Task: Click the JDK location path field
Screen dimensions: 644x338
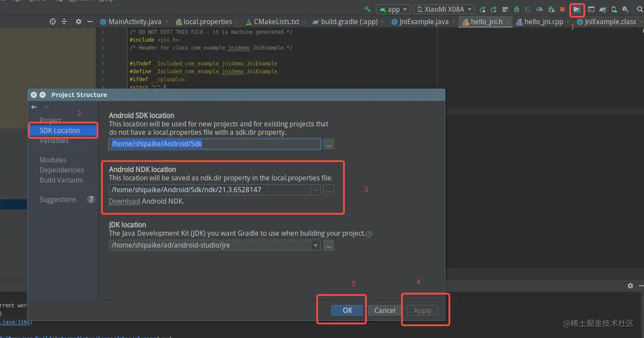Action: [x=210, y=245]
